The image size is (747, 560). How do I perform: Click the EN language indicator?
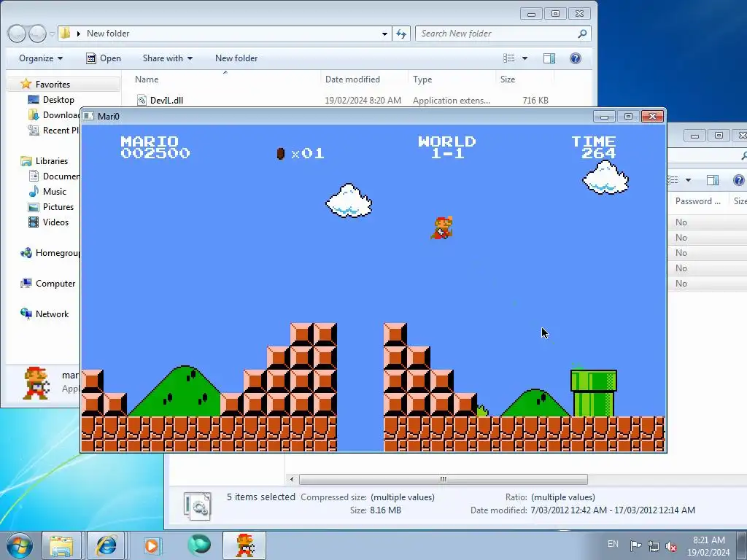point(613,544)
